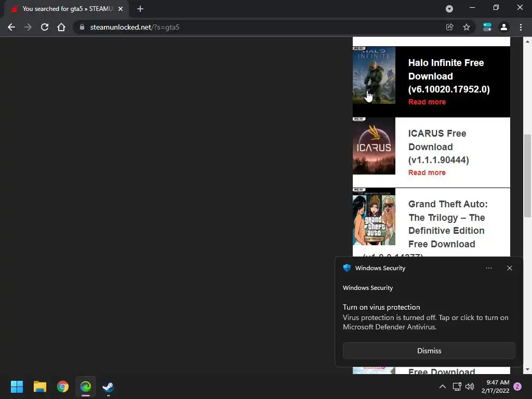The height and width of the screenshot is (399, 532).
Task: Open the ICARUS Free Download title link
Action: coord(438,147)
